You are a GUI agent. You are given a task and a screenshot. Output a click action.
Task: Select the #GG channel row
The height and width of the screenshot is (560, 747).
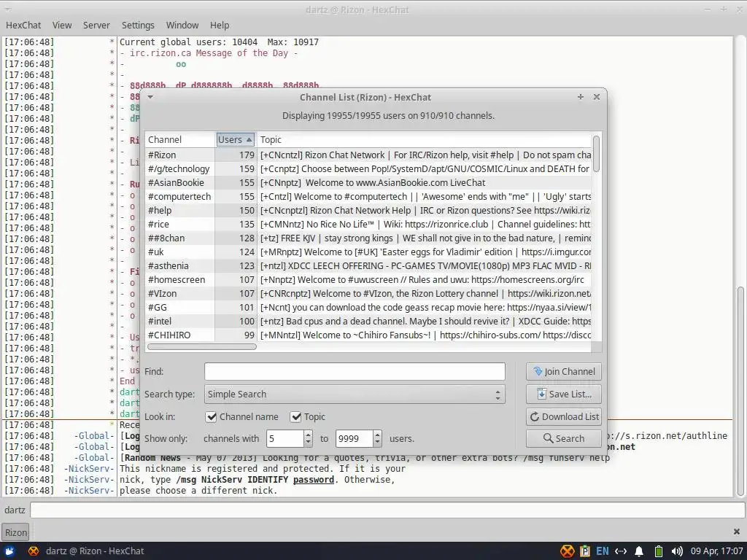[368, 307]
